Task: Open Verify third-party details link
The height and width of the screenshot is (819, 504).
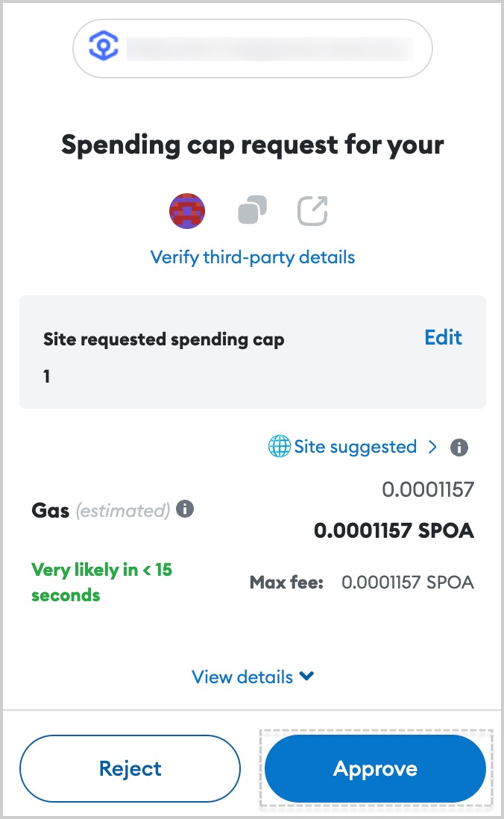Action: point(252,257)
